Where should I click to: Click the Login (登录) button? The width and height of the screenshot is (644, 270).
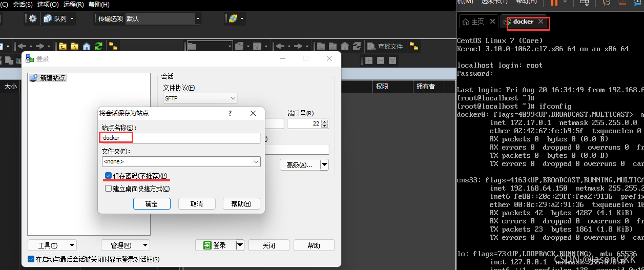pos(215,245)
